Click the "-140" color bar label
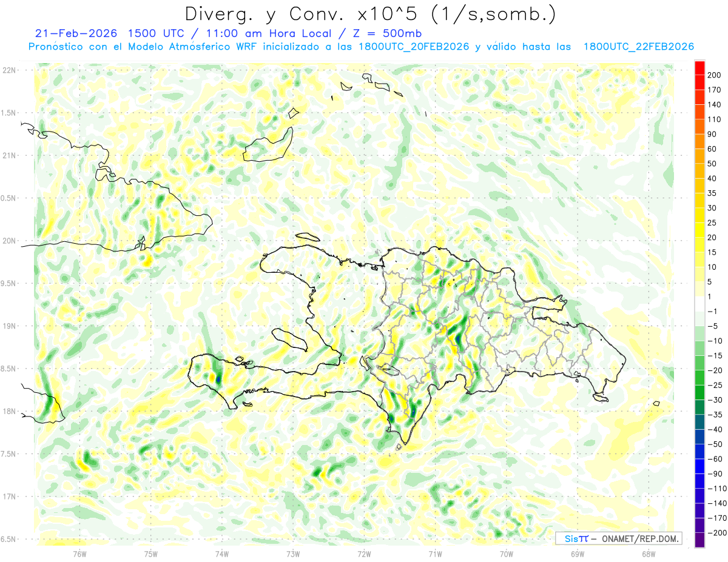 click(716, 503)
